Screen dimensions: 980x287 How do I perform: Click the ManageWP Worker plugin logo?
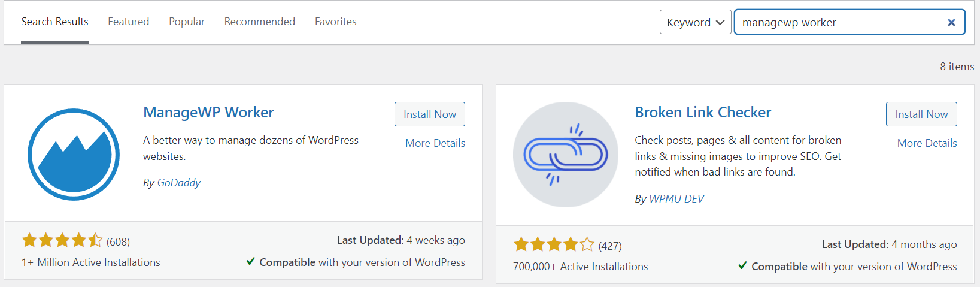coord(74,155)
